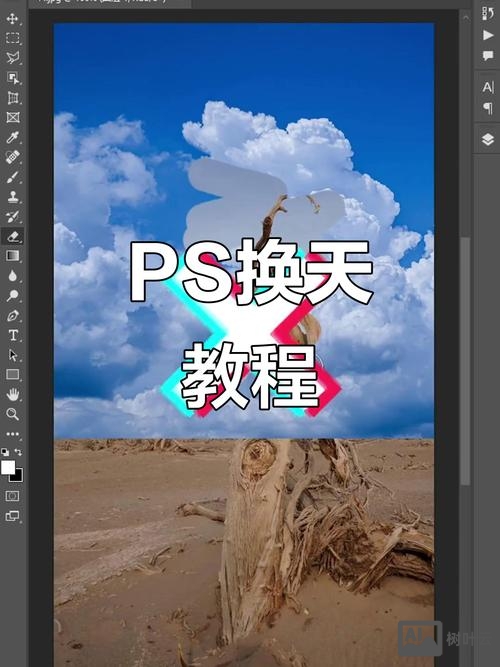Select the Hand tool
500x667 pixels.
coord(12,394)
